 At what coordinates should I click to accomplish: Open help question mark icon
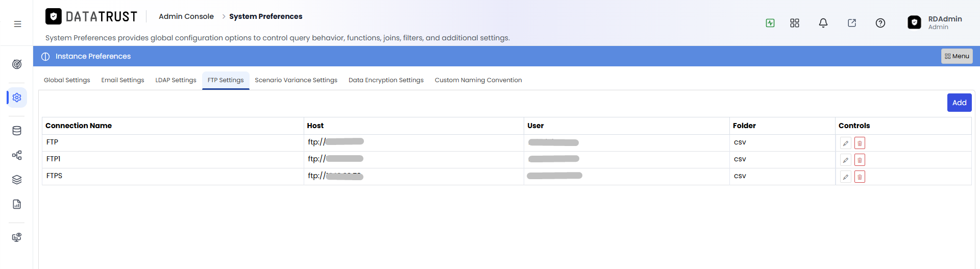[x=880, y=23]
